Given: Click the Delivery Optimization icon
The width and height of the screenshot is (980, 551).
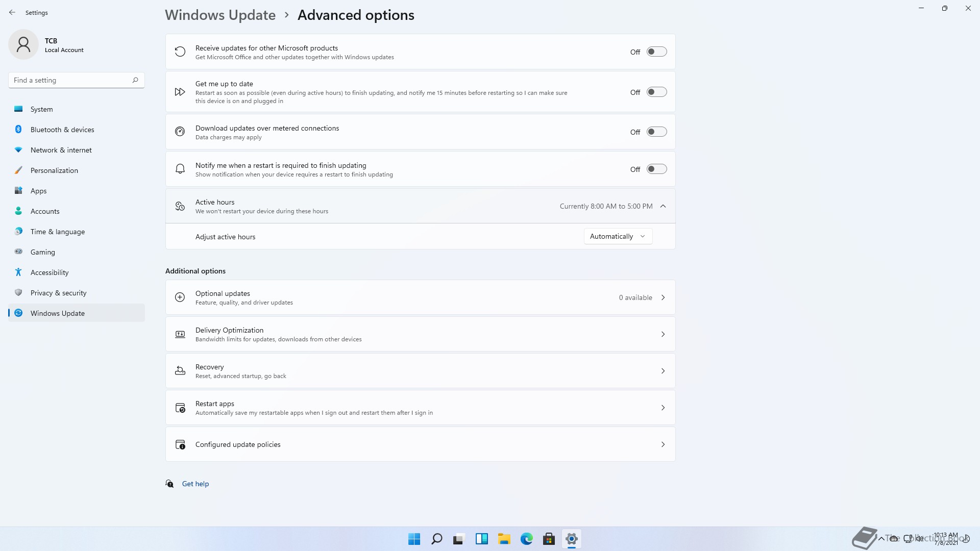Looking at the screenshot, I should point(180,334).
